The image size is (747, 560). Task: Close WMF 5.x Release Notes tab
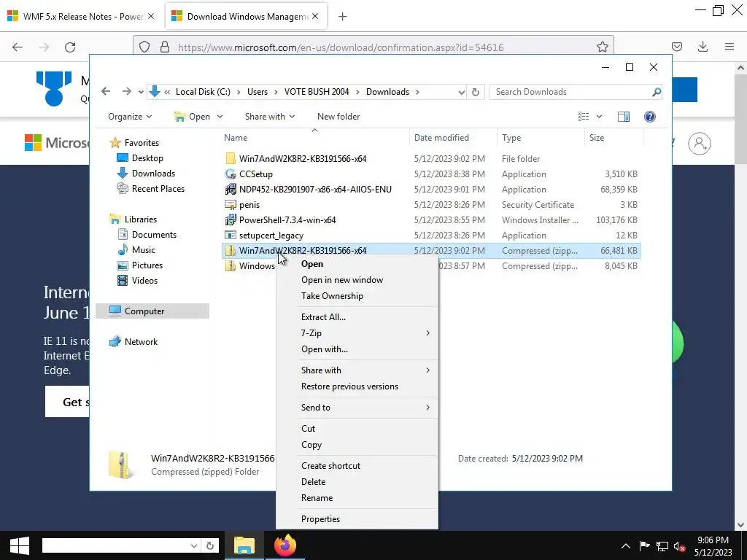click(150, 16)
